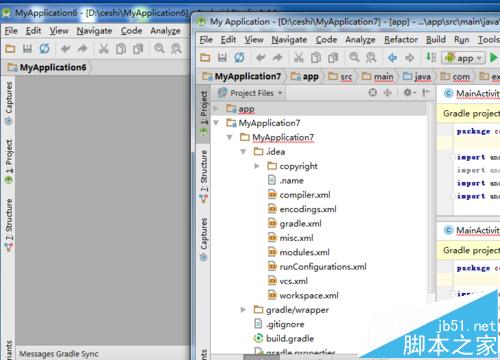Select gradle.xml in project tree
Screen dimensions: 500x360
pyautogui.click(x=295, y=223)
